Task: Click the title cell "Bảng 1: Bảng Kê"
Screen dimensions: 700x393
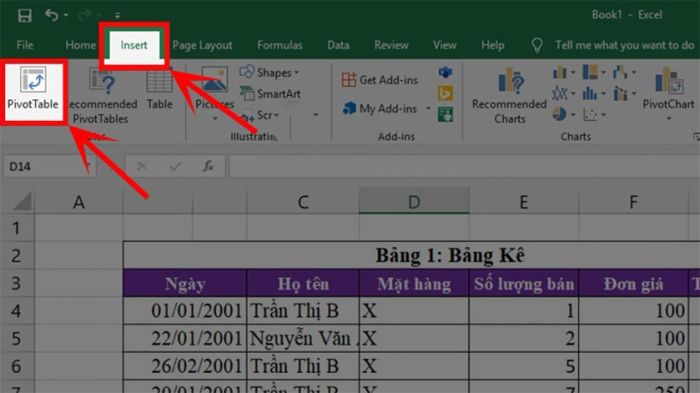Action: pyautogui.click(x=450, y=255)
